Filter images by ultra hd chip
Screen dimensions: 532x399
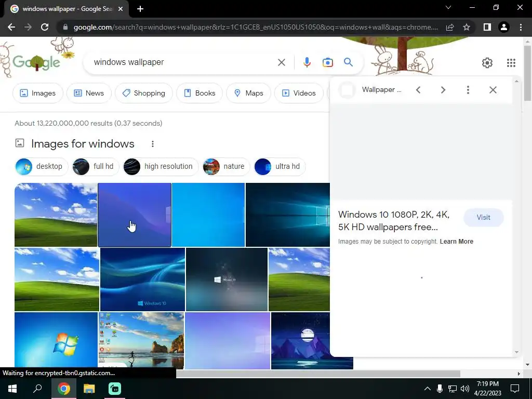tap(280, 167)
